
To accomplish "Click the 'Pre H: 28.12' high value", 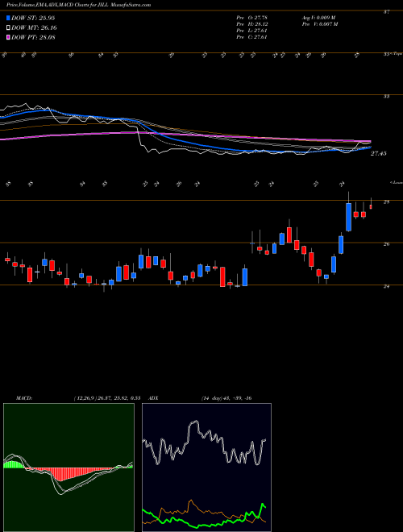I will [252, 24].
